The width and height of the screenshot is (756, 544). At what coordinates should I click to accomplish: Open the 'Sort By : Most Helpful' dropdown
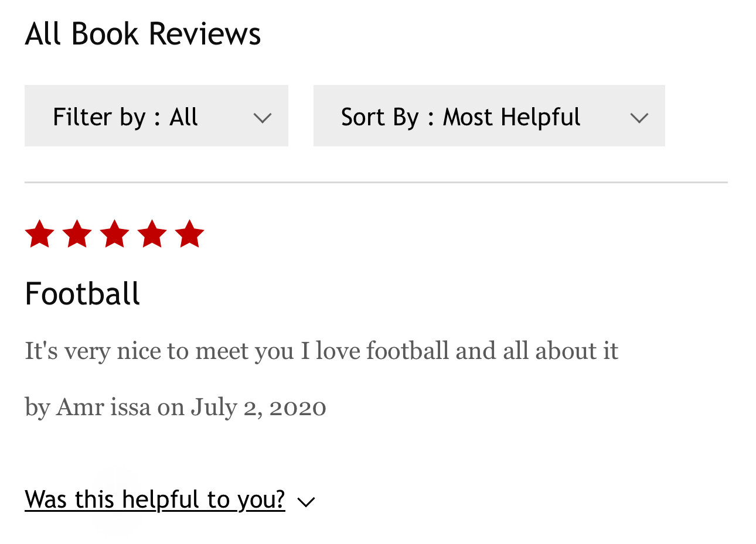[x=489, y=116]
